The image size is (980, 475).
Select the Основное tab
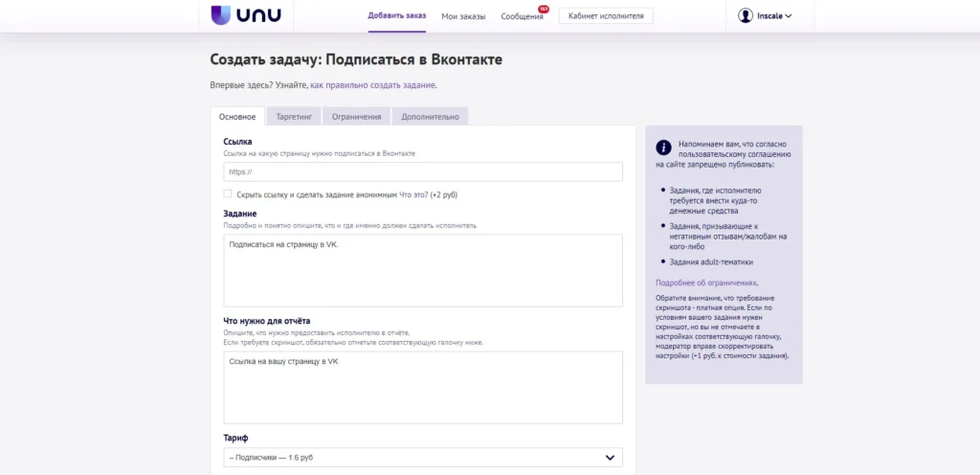coord(237,117)
